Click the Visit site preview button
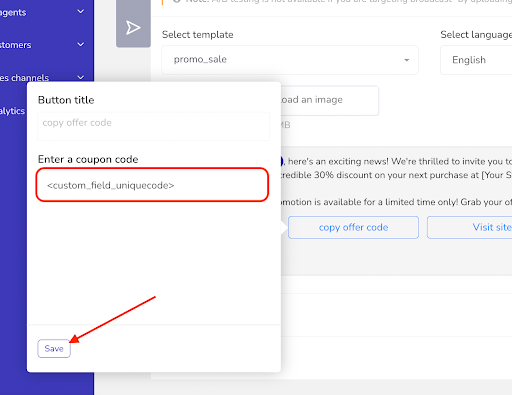512x395 pixels. point(470,227)
